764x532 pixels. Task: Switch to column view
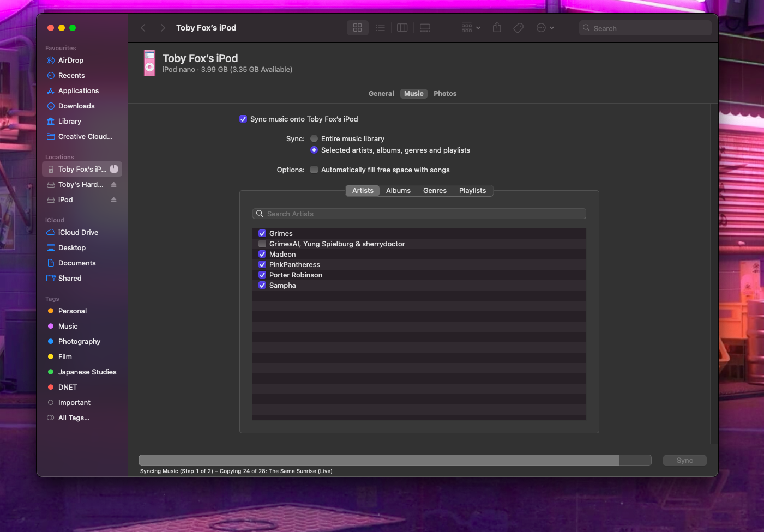pyautogui.click(x=402, y=28)
